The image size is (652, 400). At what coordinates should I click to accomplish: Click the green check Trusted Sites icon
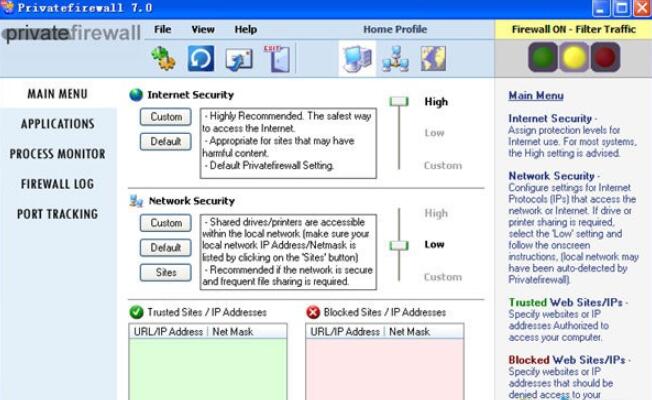coord(136,312)
